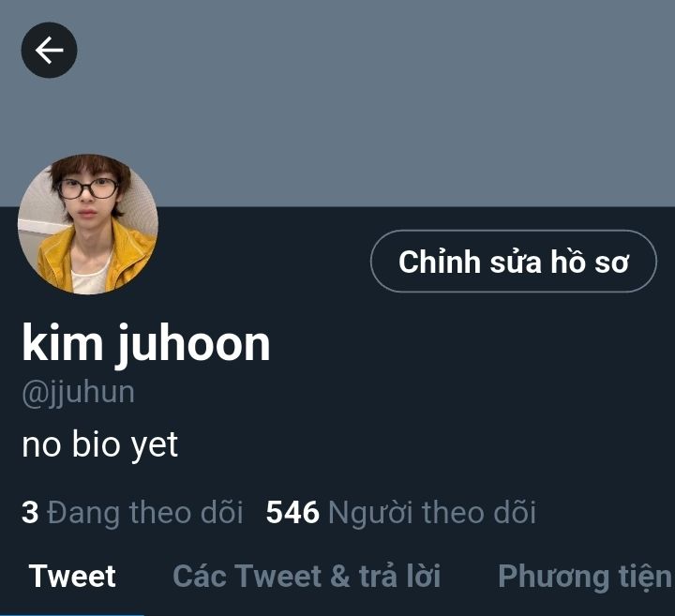
Task: Click the blue indicator under Tweet tab
Action: pyautogui.click(x=72, y=615)
